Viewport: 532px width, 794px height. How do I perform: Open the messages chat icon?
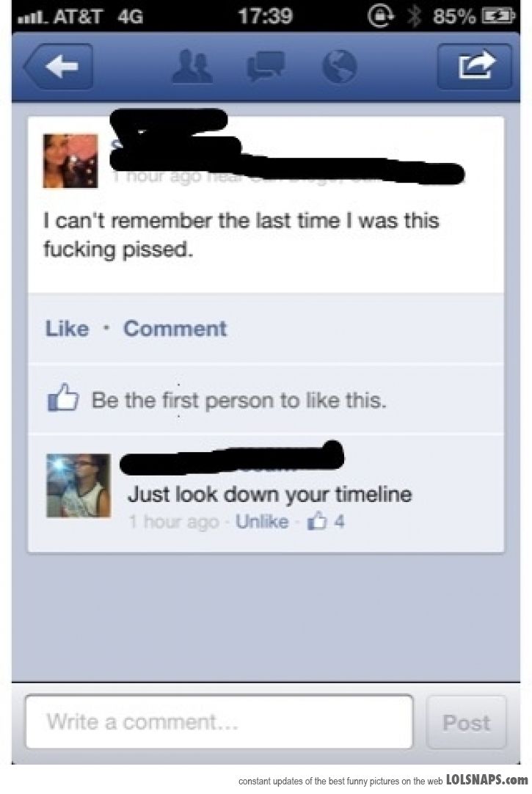[x=266, y=66]
